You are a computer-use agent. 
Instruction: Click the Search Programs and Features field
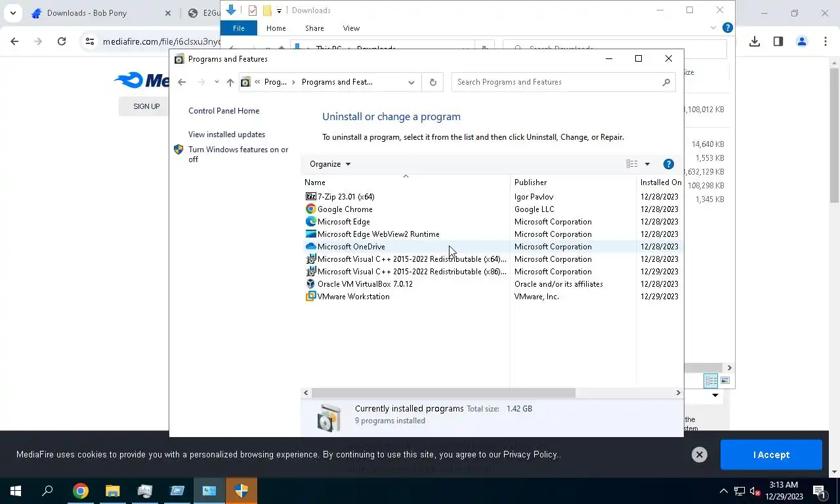(x=558, y=82)
